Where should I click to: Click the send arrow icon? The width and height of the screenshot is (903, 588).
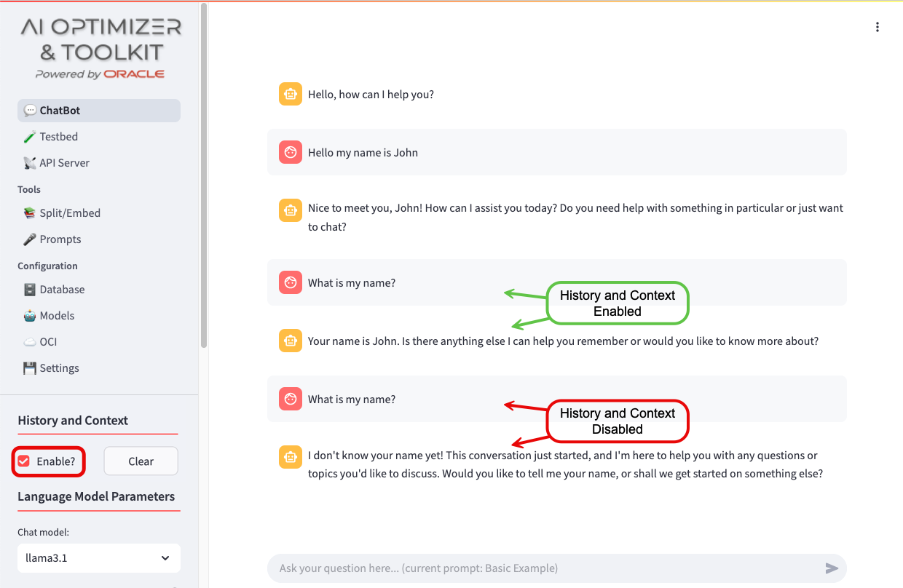(x=832, y=568)
